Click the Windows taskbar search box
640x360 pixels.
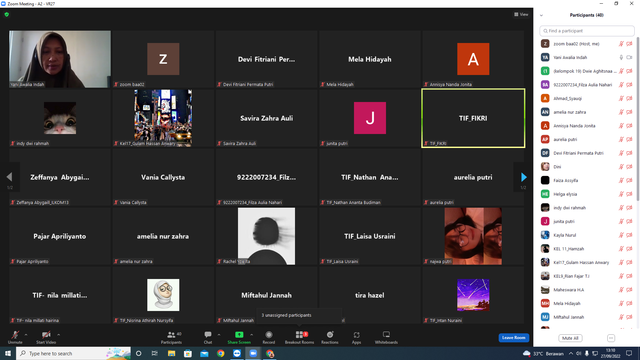pyautogui.click(x=73, y=353)
